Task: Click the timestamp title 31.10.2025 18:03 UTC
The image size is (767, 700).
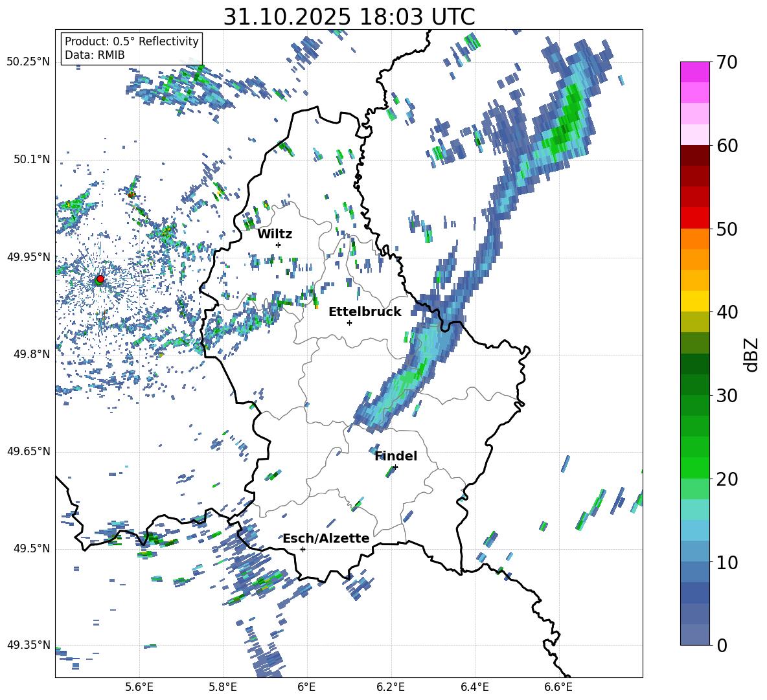Action: click(x=349, y=17)
